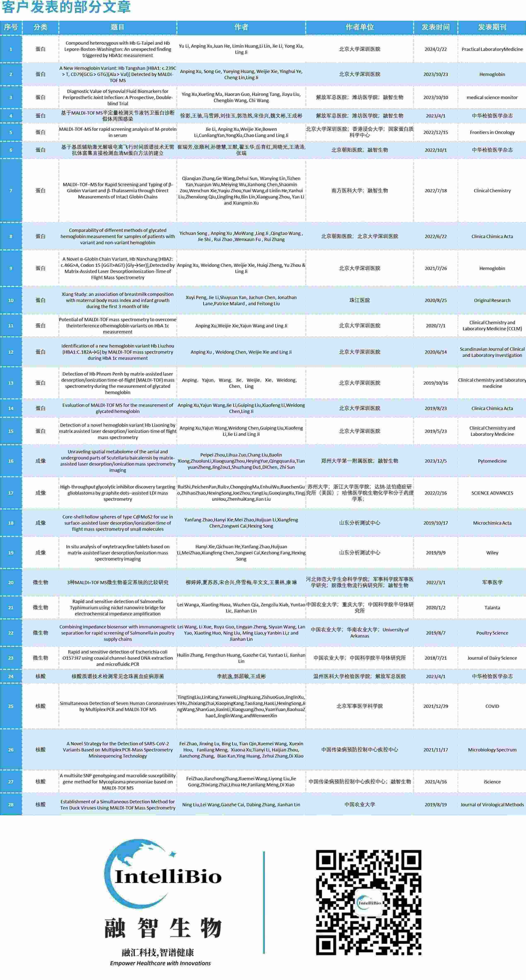The width and height of the screenshot is (526, 980).
Task: Select the 题目 header cell
Action: (x=117, y=27)
